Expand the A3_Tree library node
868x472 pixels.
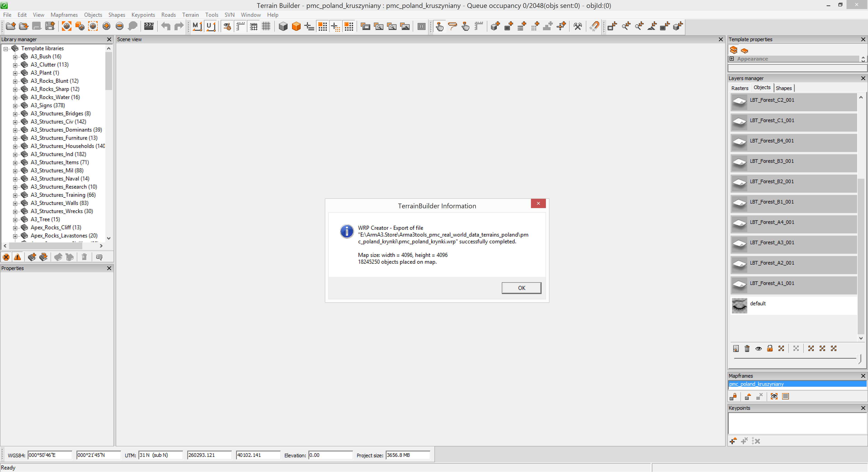(x=15, y=220)
